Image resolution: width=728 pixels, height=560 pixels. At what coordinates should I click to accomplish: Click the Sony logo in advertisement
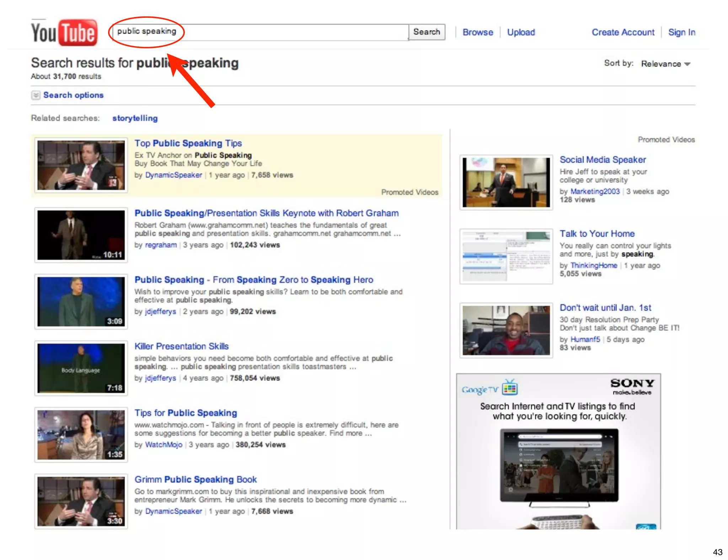632,384
